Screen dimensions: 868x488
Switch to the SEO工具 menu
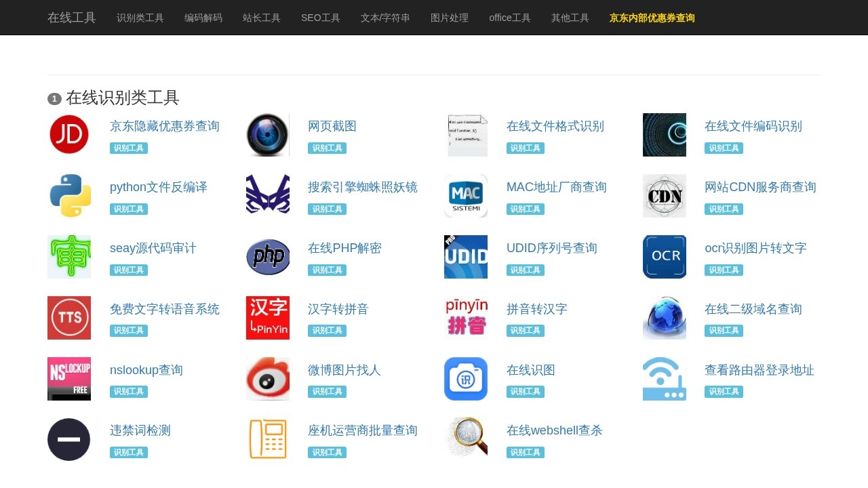pyautogui.click(x=320, y=18)
